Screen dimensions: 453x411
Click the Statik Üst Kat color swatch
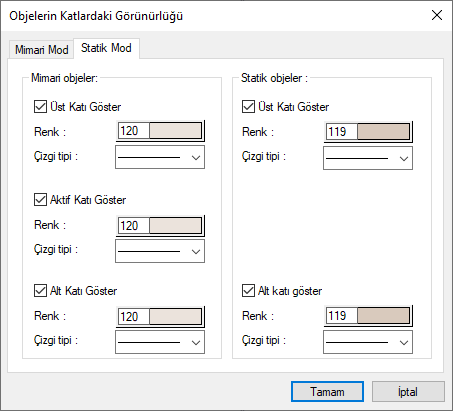pos(383,132)
